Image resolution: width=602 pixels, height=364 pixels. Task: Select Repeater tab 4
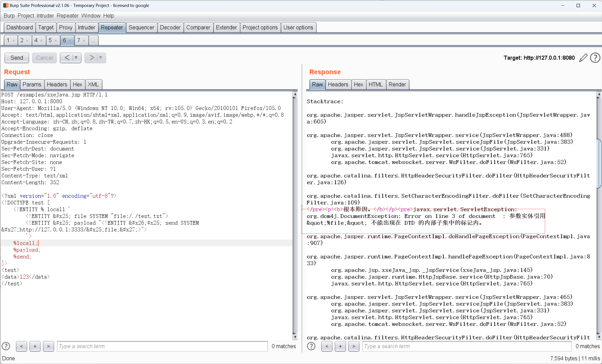[x=36, y=40]
